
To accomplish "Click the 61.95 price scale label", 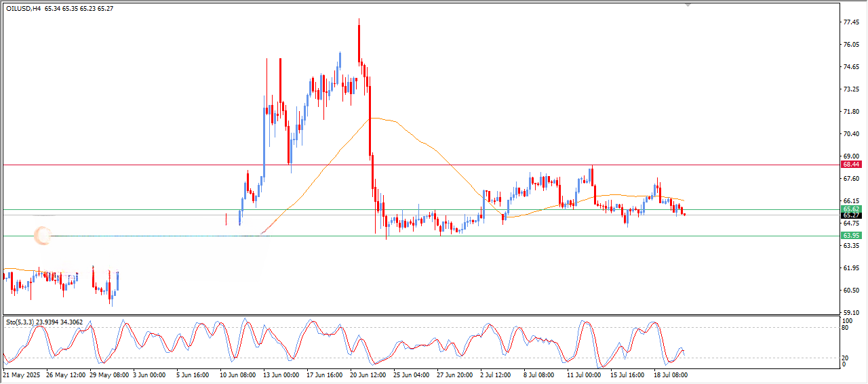I will click(x=852, y=268).
